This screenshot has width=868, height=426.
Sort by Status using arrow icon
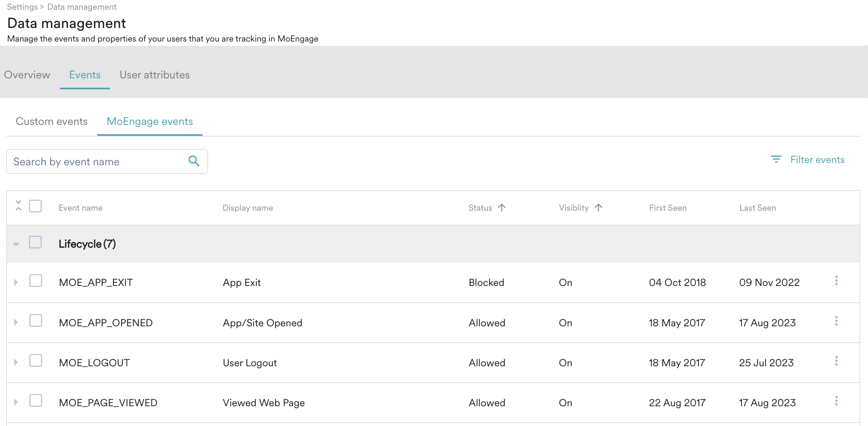[x=502, y=208]
